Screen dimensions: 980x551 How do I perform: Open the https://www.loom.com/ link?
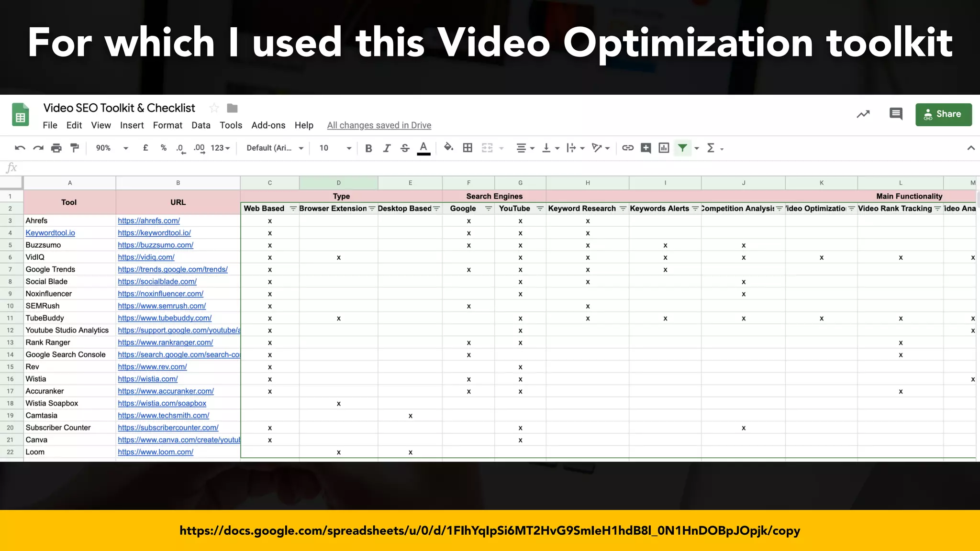(x=156, y=452)
